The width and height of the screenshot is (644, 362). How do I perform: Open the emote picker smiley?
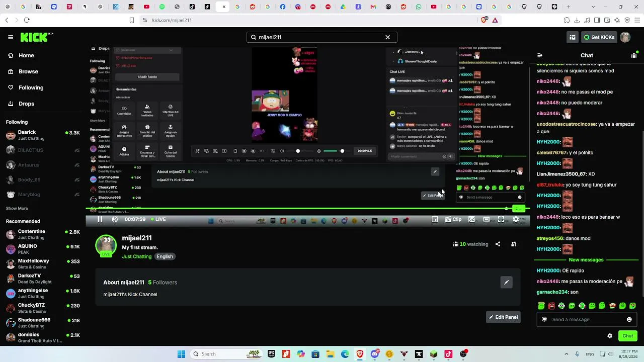pyautogui.click(x=629, y=319)
